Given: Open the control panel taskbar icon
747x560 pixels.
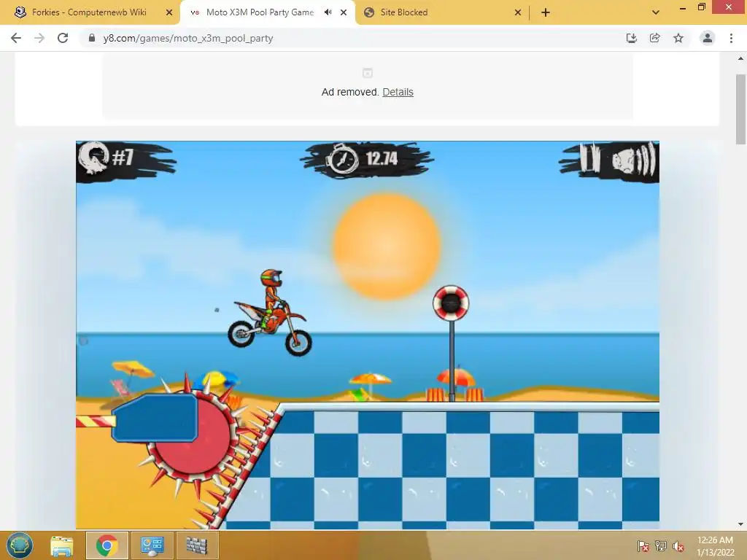Looking at the screenshot, I should (152, 545).
